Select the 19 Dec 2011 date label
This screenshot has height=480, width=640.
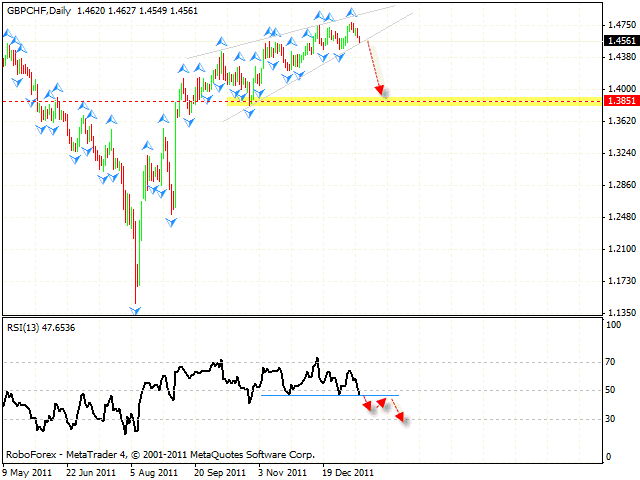click(350, 471)
